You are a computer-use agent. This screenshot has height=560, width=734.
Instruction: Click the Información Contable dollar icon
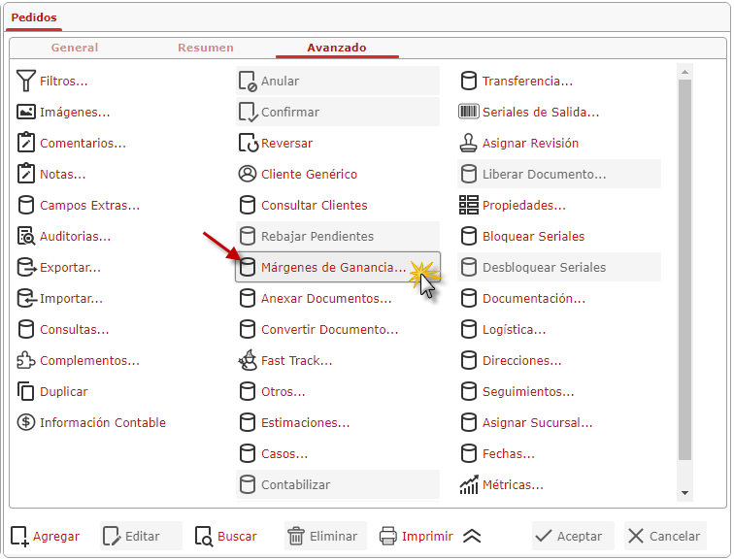click(26, 422)
